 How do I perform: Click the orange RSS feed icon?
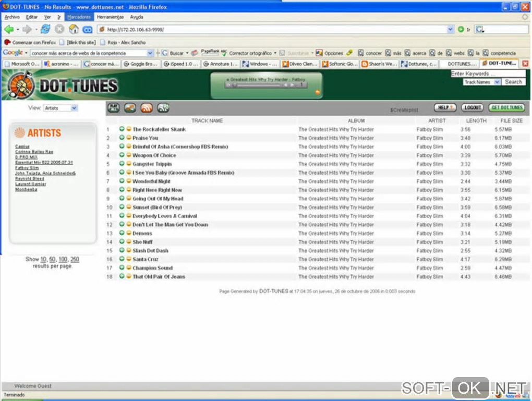(147, 108)
